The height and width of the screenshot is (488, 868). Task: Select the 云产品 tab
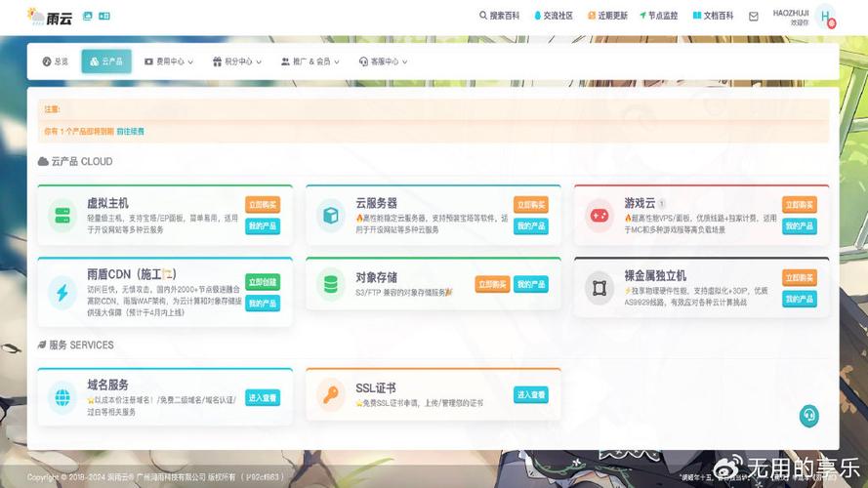click(106, 61)
